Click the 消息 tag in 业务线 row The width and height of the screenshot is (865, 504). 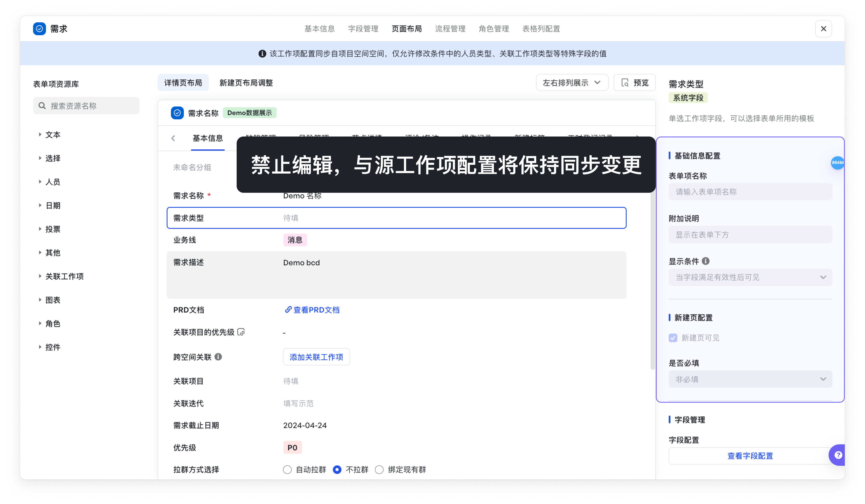click(x=295, y=240)
